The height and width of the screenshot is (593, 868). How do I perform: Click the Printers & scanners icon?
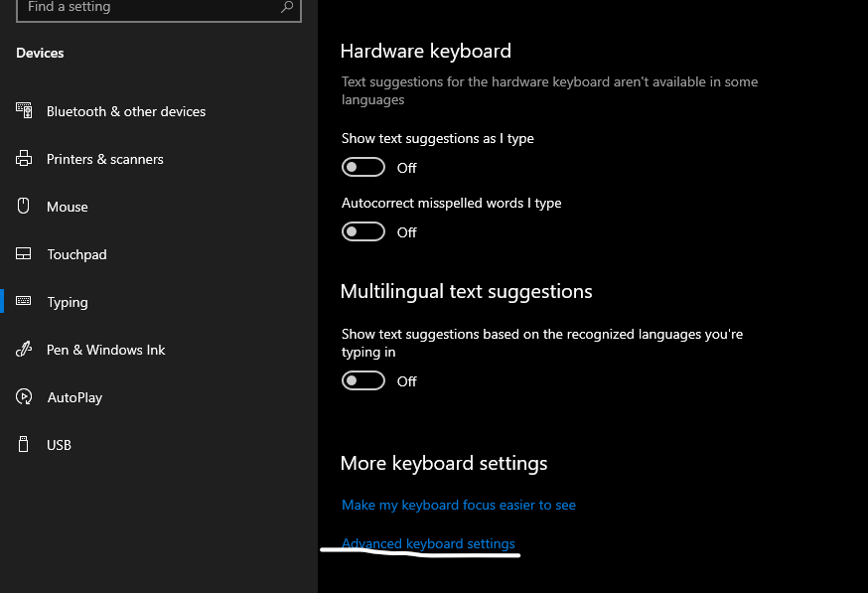point(24,158)
